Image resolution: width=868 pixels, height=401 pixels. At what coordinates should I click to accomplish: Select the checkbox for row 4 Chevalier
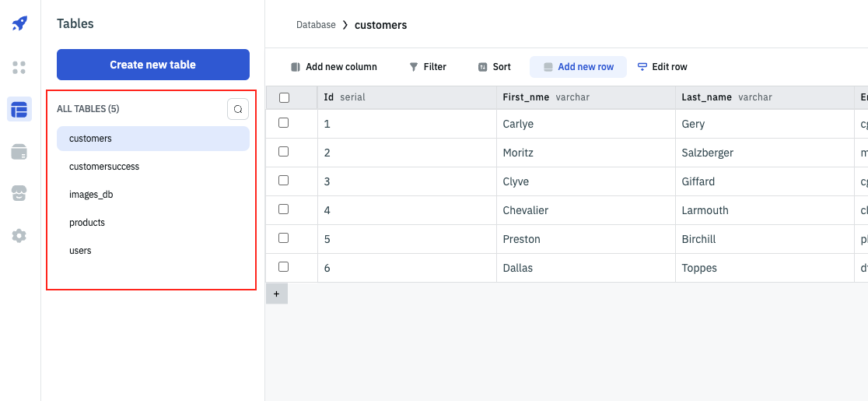coord(284,209)
